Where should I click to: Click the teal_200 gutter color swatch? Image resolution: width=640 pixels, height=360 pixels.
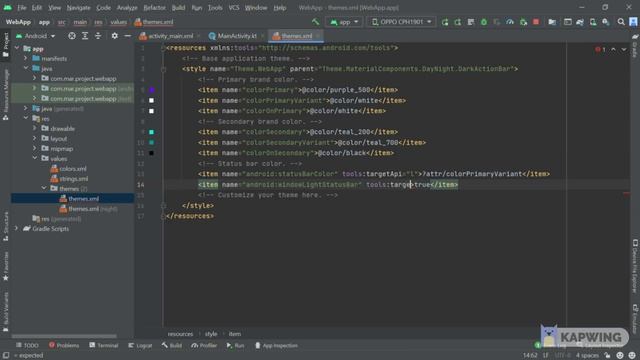[151, 132]
